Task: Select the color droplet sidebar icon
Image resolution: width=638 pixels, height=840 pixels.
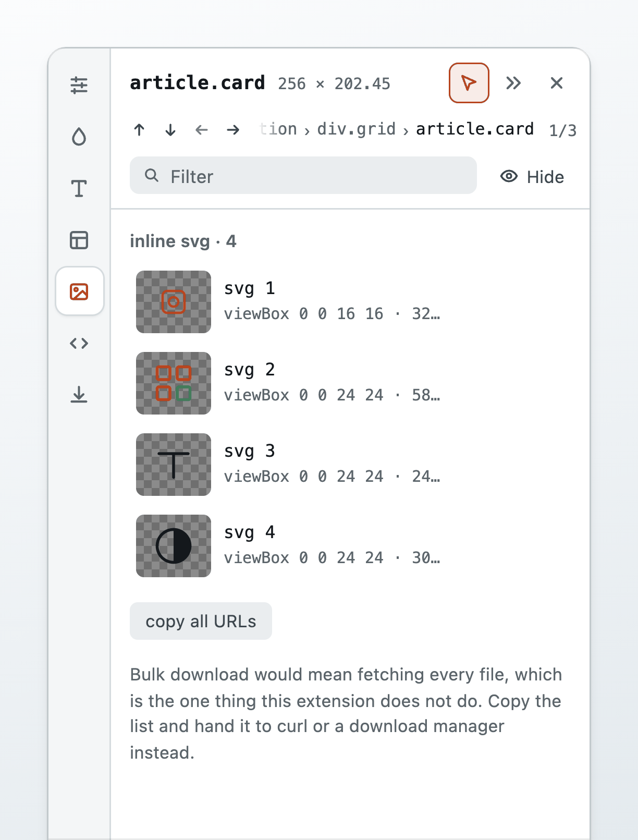Action: [x=79, y=137]
